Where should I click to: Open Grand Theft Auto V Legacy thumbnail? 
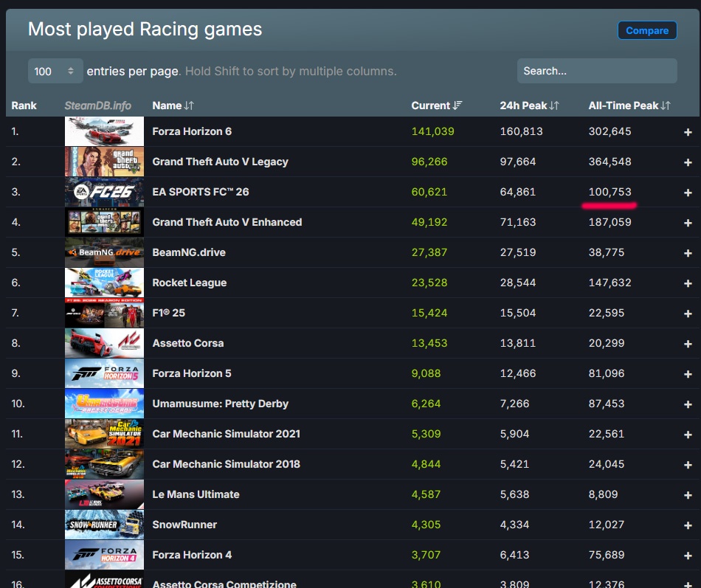(104, 162)
